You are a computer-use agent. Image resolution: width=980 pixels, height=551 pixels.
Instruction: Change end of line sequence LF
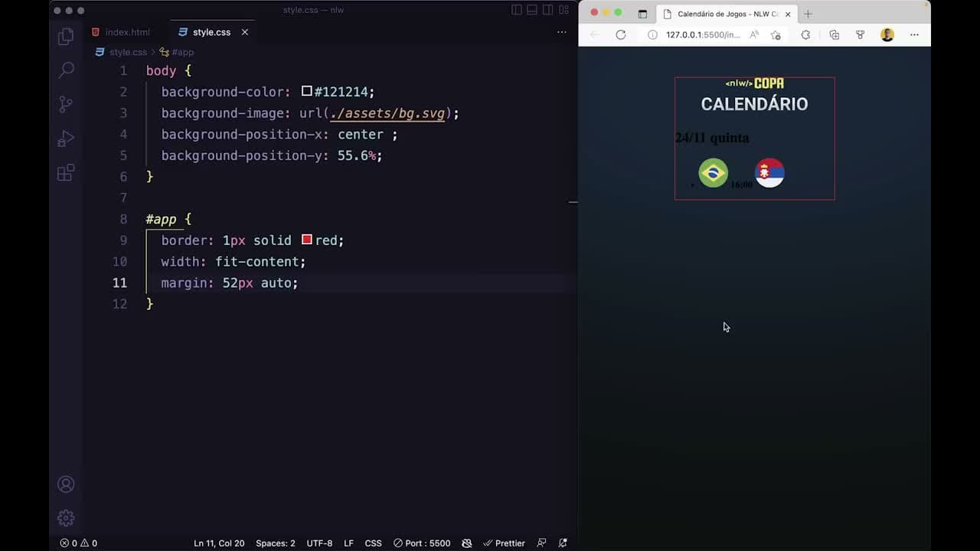coord(348,543)
